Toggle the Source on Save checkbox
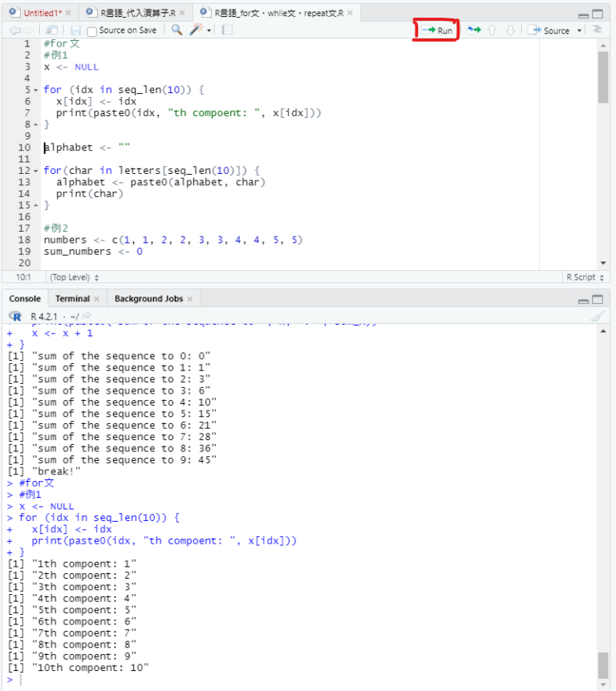This screenshot has height=691, width=616. (x=92, y=30)
